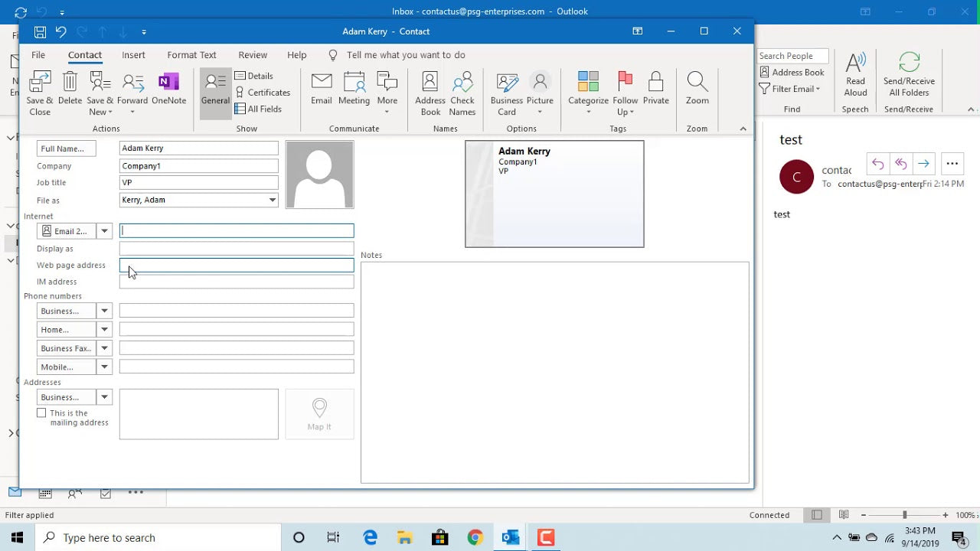Expand the Business phone type dropdown
This screenshot has height=551, width=980.
104,311
